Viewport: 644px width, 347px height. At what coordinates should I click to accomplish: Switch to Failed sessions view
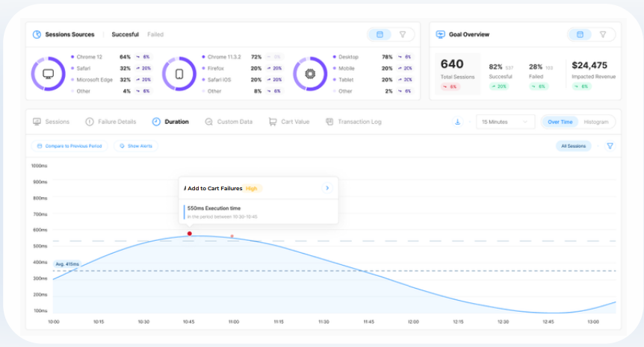(155, 34)
